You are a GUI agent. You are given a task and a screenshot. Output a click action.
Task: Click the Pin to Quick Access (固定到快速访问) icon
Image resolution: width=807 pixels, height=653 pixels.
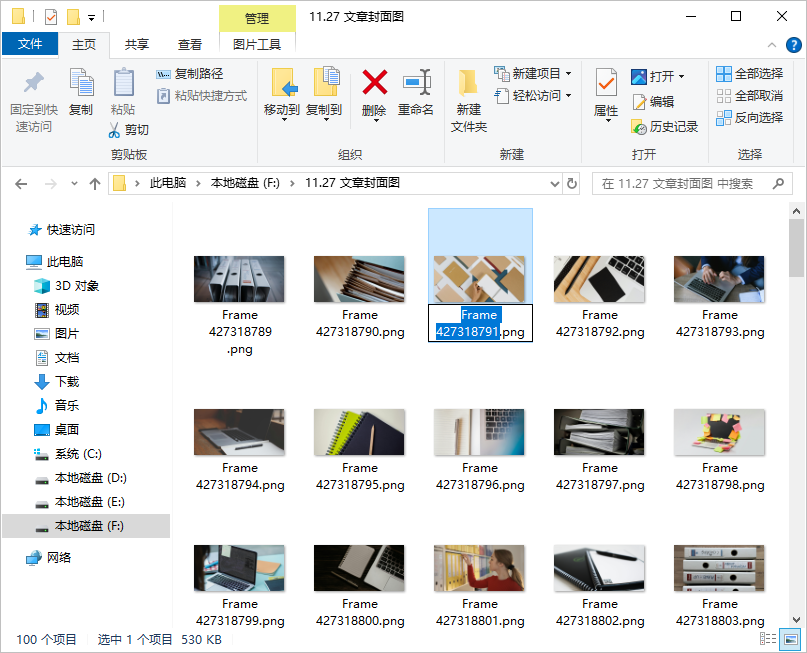pyautogui.click(x=34, y=83)
